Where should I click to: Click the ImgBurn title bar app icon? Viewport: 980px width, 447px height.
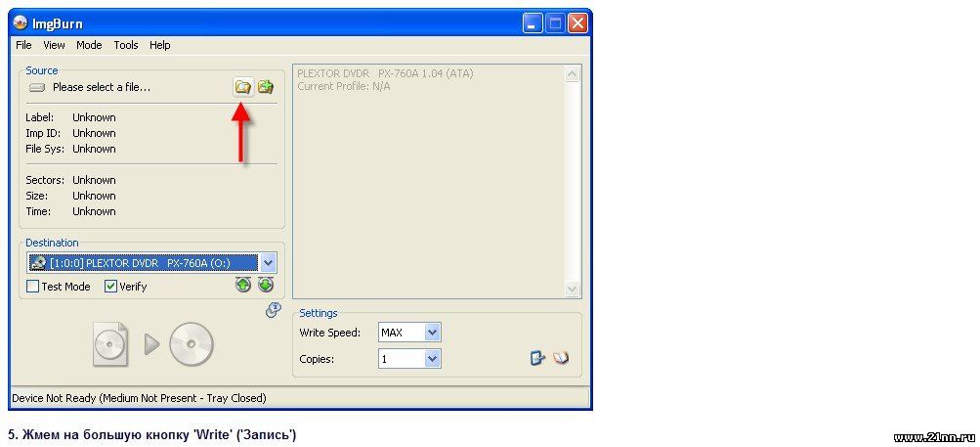coord(21,23)
